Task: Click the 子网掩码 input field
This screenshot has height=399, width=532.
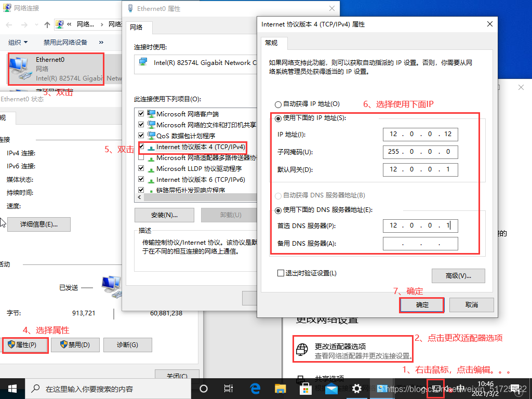Action: [420, 152]
